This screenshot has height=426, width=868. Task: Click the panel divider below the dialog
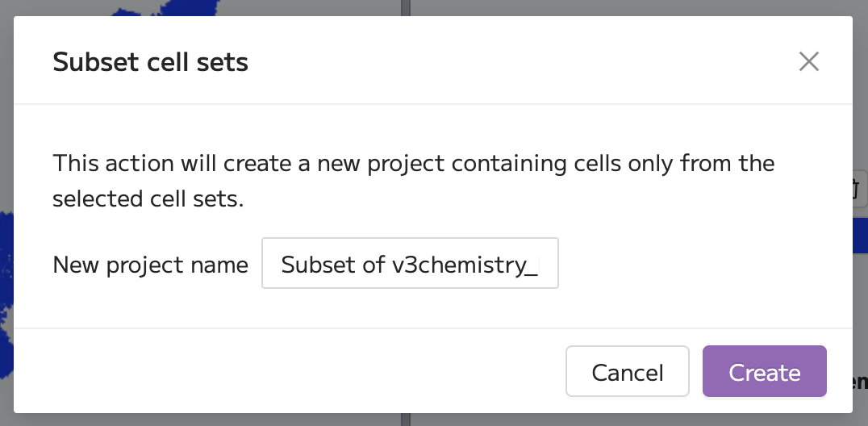406,420
